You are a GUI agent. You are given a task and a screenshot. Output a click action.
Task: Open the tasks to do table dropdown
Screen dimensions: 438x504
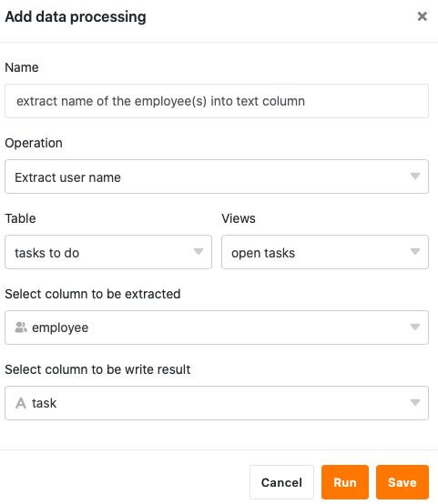pos(108,252)
